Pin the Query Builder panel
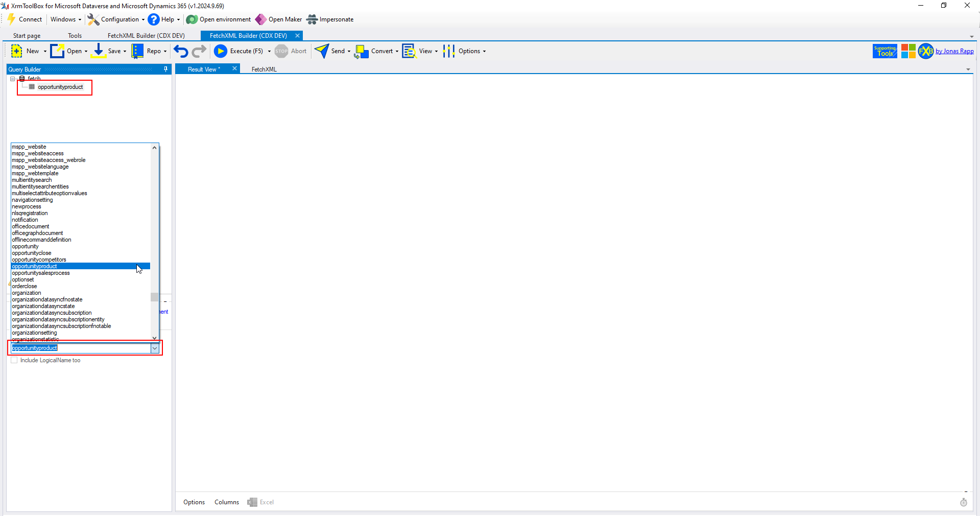Screen dimensions: 980x516 (165, 69)
